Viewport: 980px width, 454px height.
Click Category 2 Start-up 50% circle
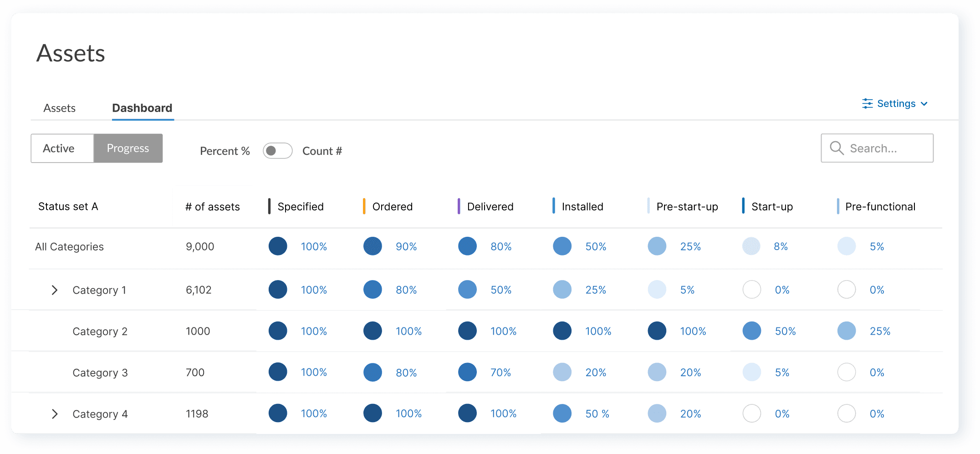(752, 331)
